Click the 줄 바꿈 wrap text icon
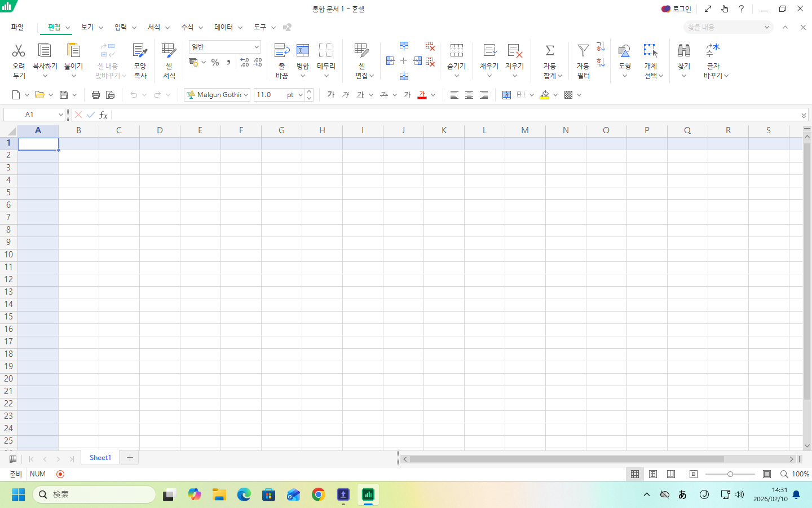The height and width of the screenshot is (508, 812). click(x=282, y=51)
